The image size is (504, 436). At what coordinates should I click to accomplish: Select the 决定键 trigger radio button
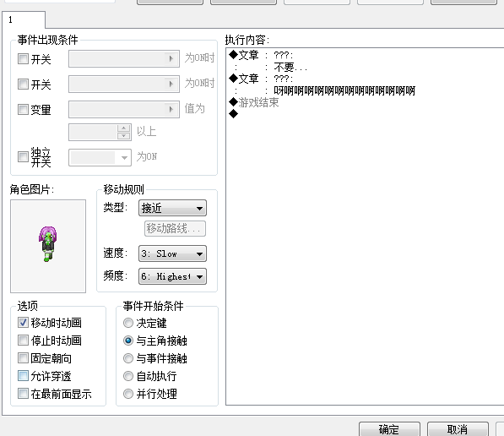click(x=128, y=323)
